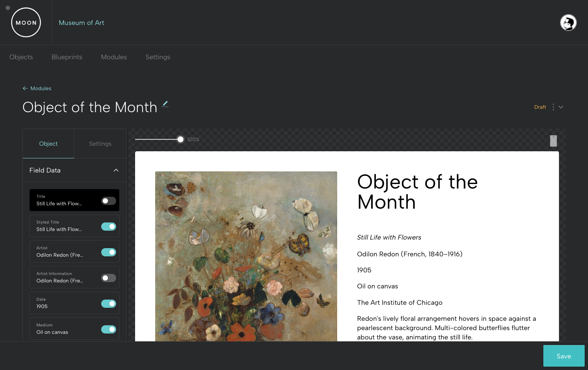Click the back arrow beside Modules
Image resolution: width=588 pixels, height=370 pixels.
[25, 88]
